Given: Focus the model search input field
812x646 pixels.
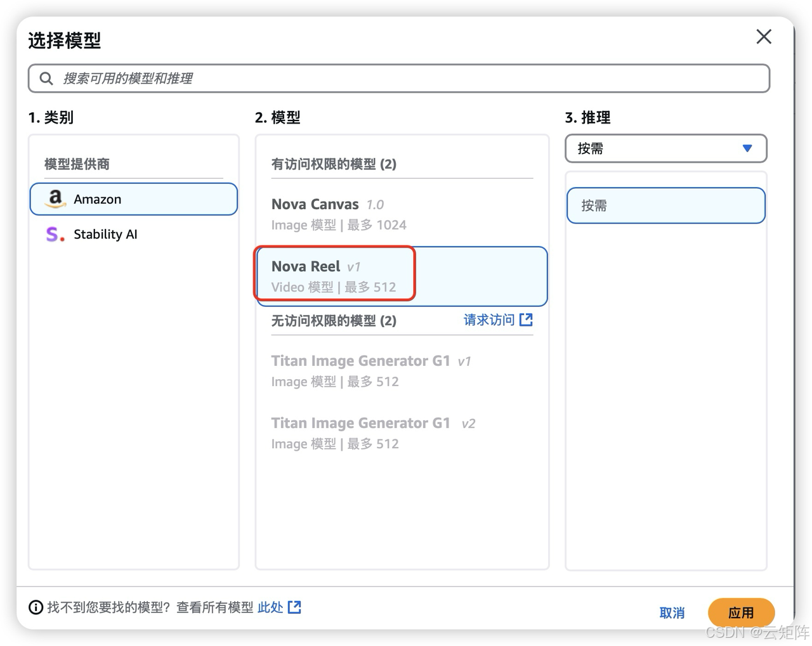Looking at the screenshot, I should point(399,79).
